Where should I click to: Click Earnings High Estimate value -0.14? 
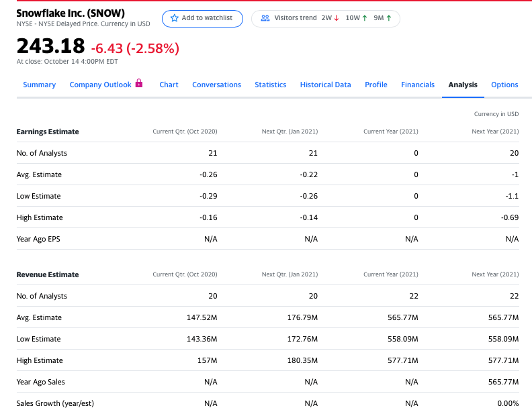point(309,217)
